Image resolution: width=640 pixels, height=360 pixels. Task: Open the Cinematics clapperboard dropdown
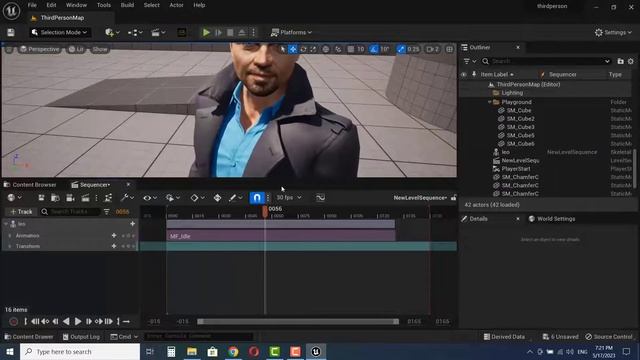click(158, 32)
